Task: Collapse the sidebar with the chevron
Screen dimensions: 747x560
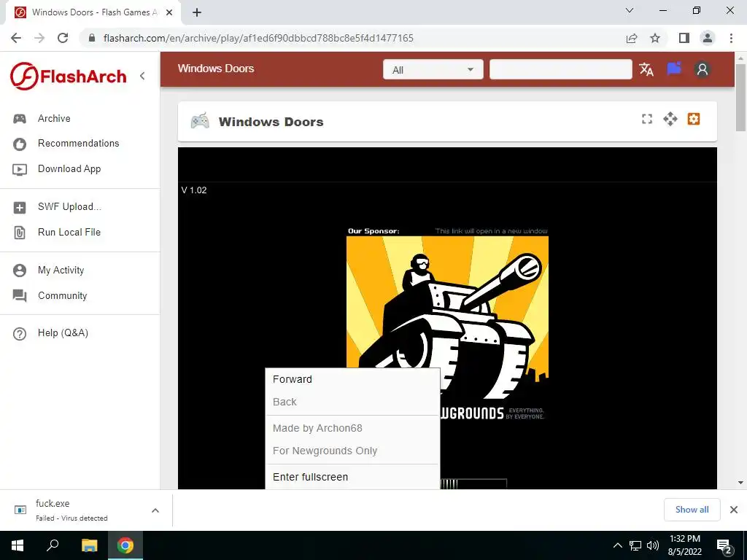Action: (x=142, y=76)
